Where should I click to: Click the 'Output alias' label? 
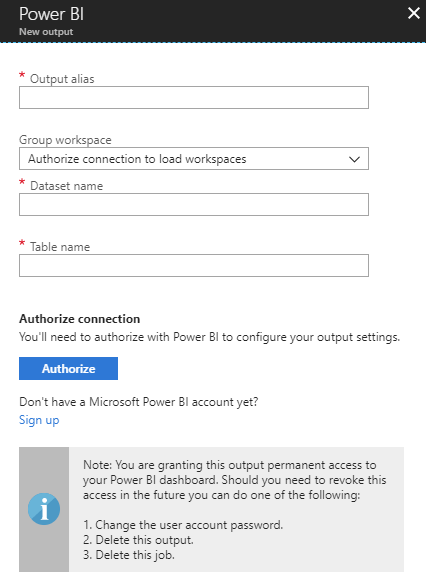pyautogui.click(x=62, y=79)
